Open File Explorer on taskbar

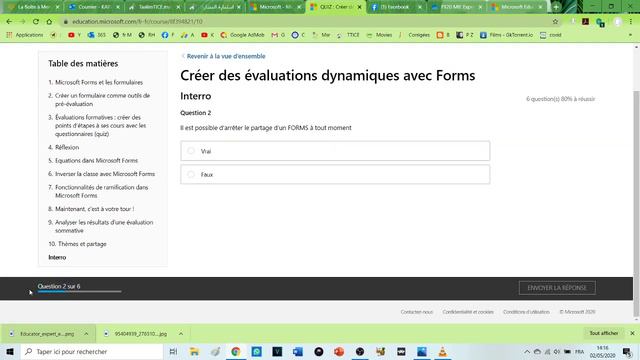tap(194, 351)
